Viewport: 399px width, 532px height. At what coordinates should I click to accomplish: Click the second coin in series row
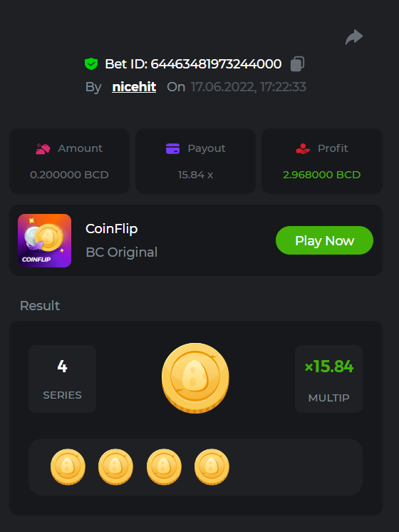pyautogui.click(x=115, y=467)
